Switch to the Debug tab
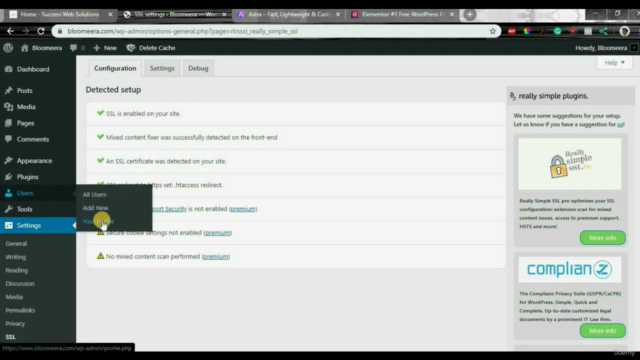Screen dimensions: 640x360 pos(198,68)
